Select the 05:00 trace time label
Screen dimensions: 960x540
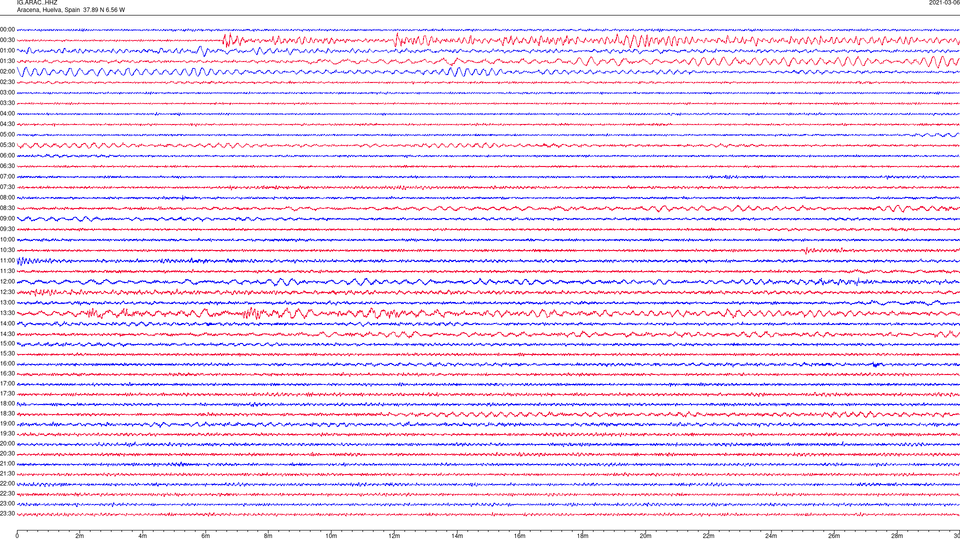(x=7, y=134)
